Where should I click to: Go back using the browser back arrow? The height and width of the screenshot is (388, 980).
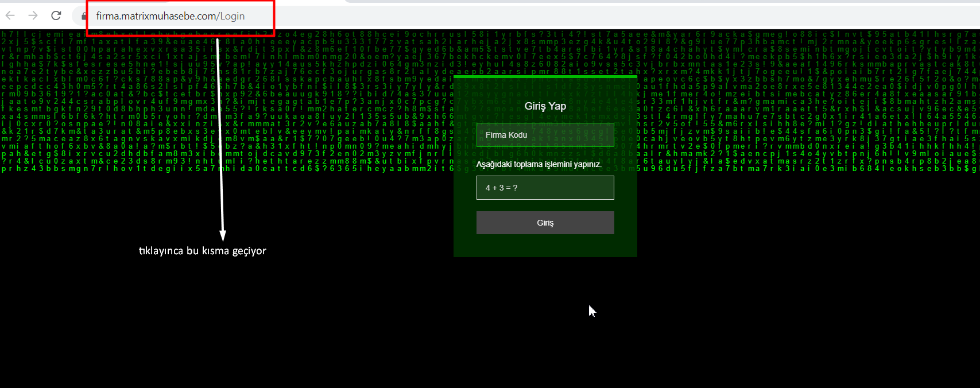point(10,15)
